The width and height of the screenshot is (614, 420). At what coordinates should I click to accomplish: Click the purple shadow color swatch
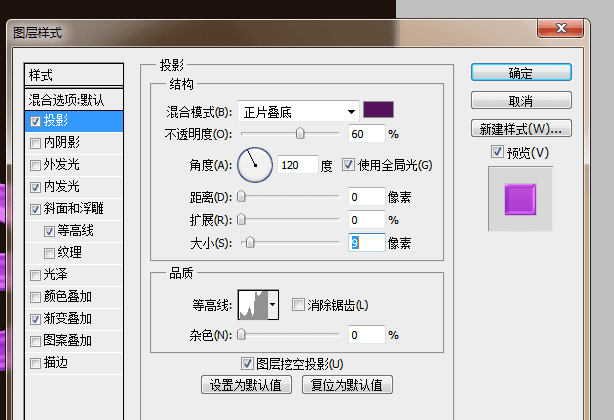coord(378,110)
